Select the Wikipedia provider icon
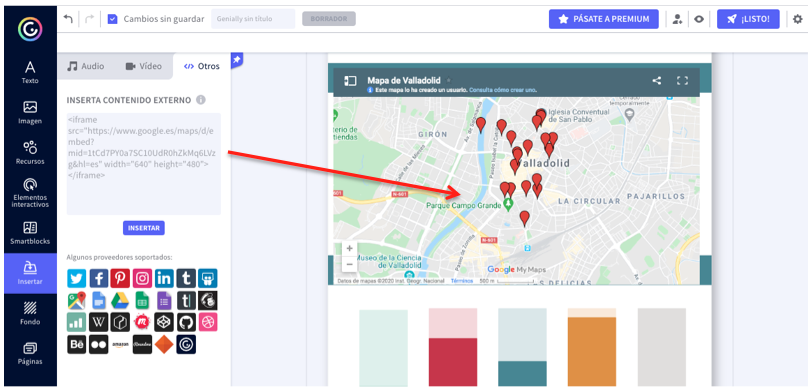The width and height of the screenshot is (808, 390). click(99, 322)
